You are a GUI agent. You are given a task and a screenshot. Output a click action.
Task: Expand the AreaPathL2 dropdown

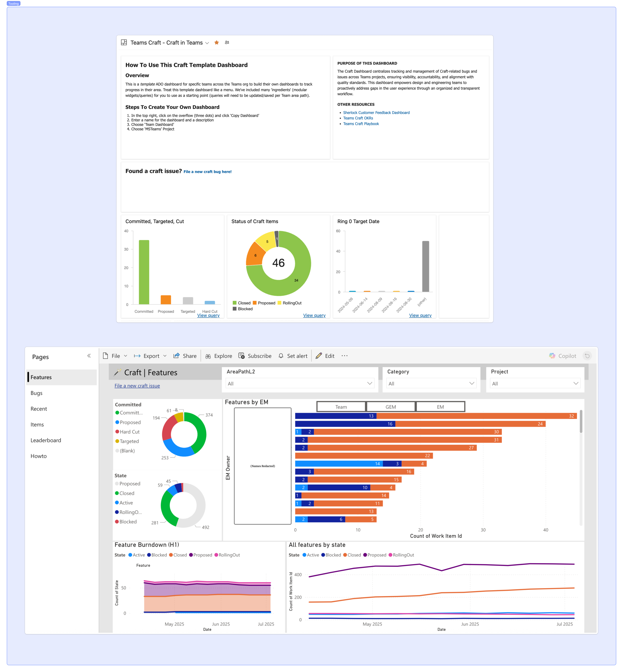pos(369,383)
